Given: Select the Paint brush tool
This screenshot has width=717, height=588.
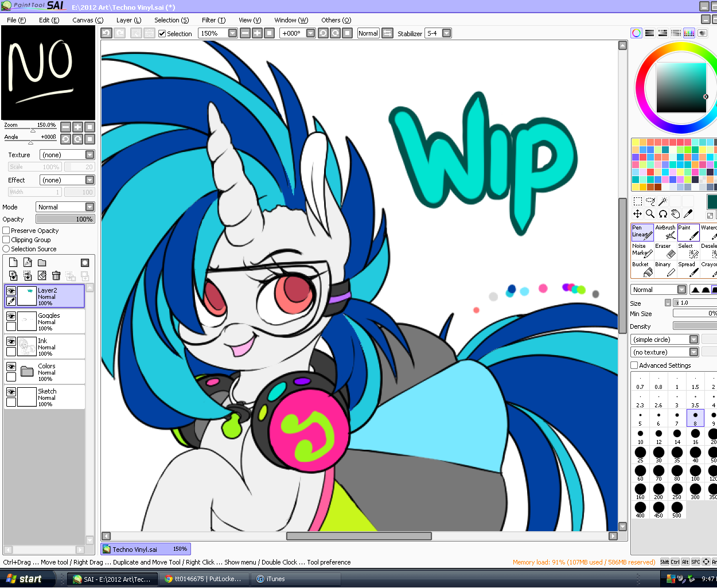Looking at the screenshot, I should [x=688, y=232].
